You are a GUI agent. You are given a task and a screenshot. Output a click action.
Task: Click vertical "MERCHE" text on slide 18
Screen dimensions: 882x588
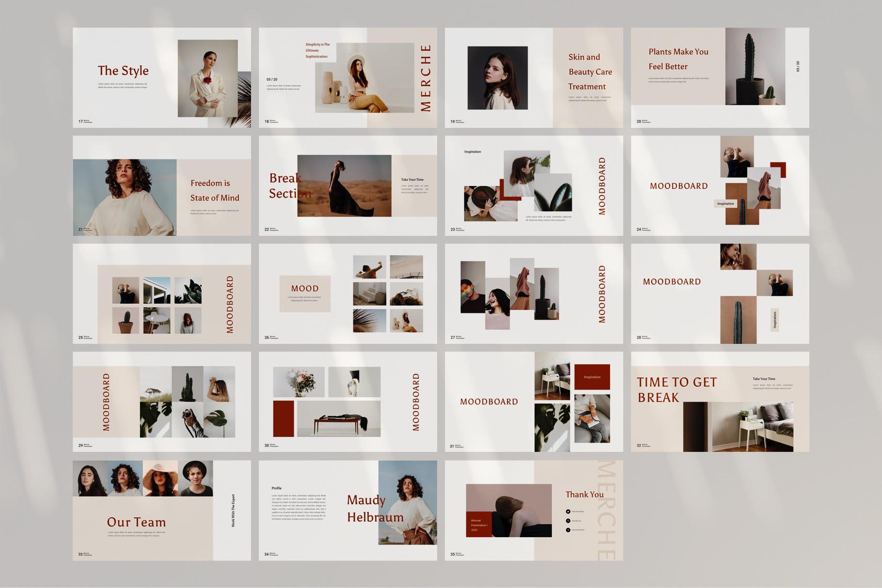tap(425, 78)
